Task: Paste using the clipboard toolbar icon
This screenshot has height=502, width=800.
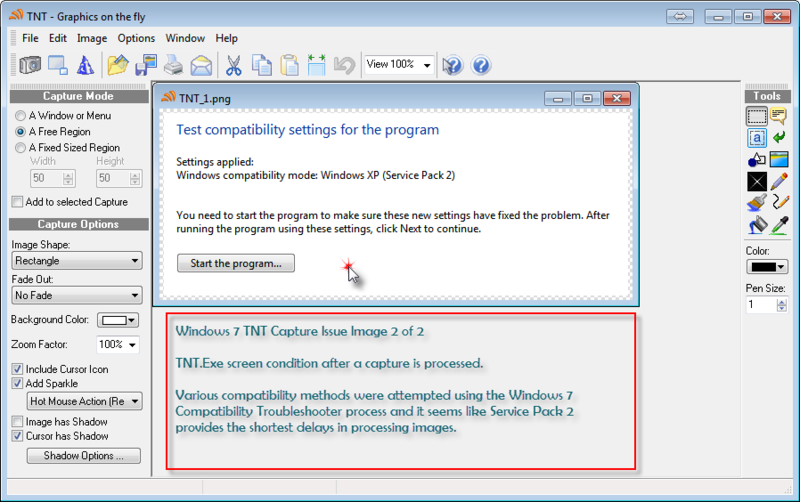Action: click(x=289, y=65)
